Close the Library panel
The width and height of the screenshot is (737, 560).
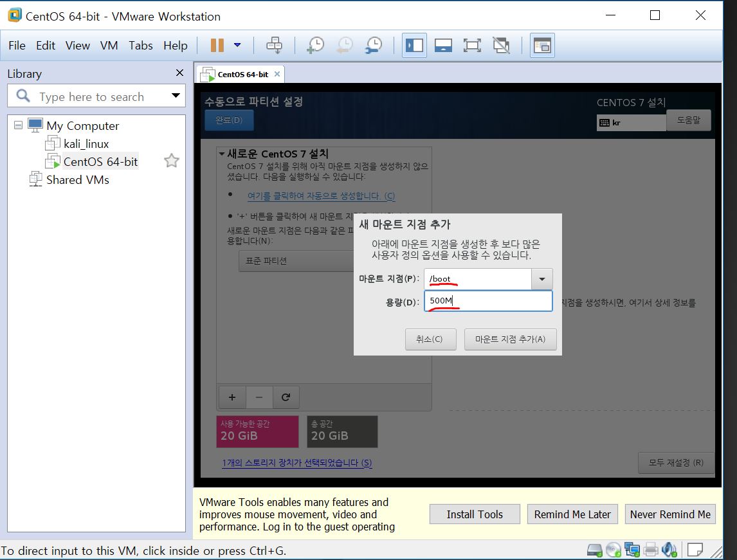(179, 73)
